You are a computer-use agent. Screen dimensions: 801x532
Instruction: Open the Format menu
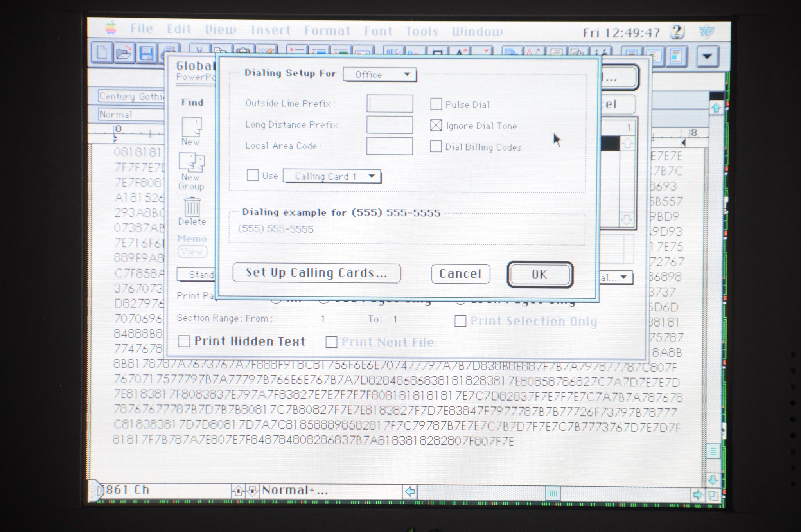click(x=327, y=31)
